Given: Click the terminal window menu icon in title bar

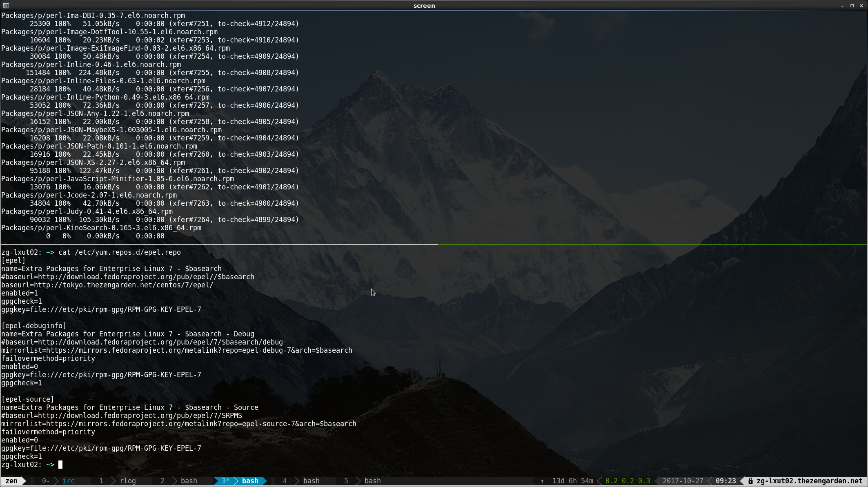Looking at the screenshot, I should 6,5.
